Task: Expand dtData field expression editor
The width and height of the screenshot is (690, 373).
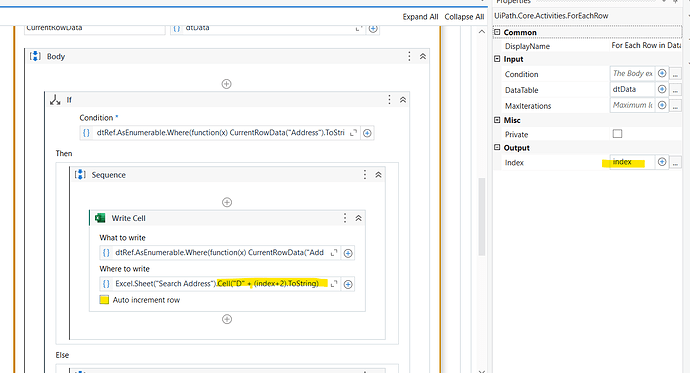Action: pyautogui.click(x=359, y=28)
